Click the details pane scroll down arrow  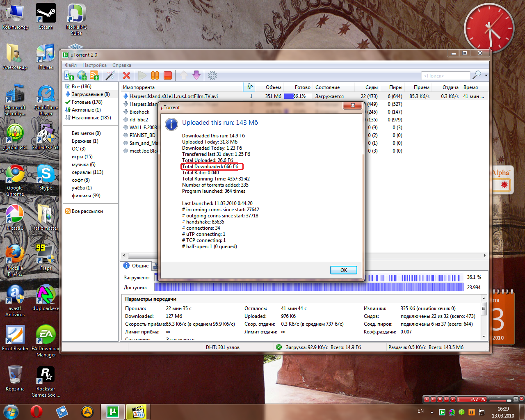pyautogui.click(x=484, y=337)
